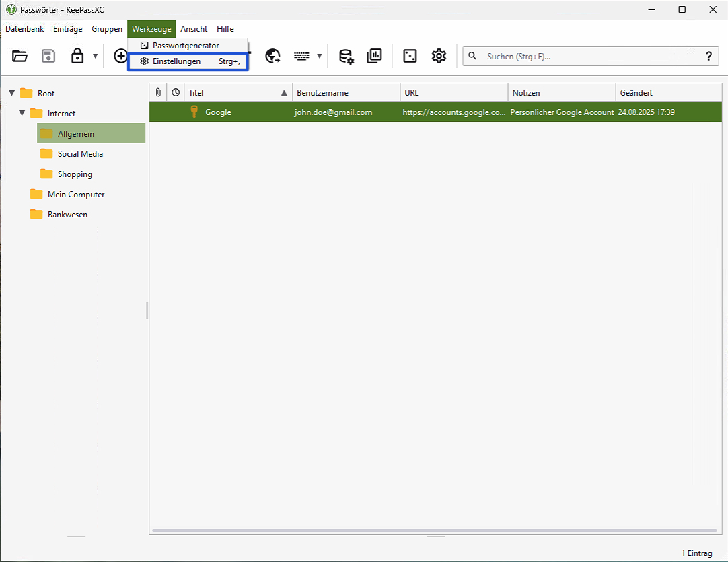The width and height of the screenshot is (728, 562).
Task: Open the Datenbank menu
Action: pos(25,29)
